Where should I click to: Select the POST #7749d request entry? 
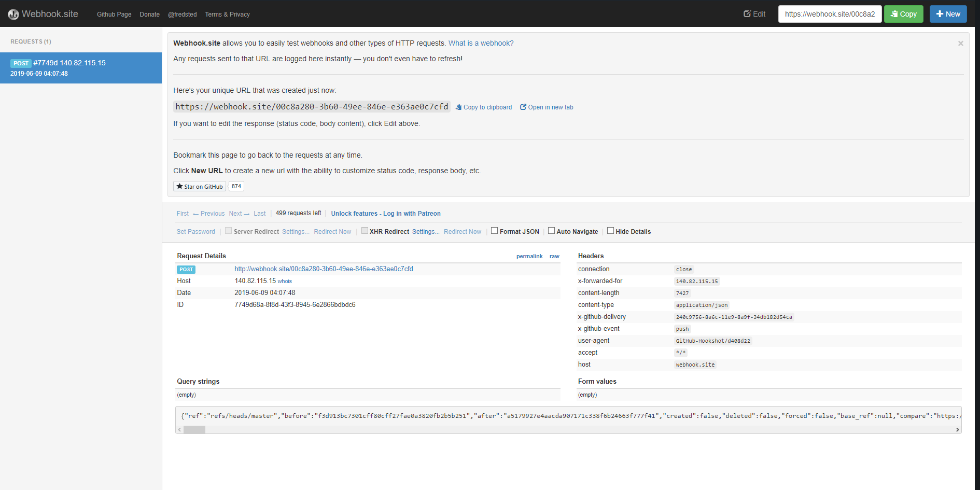(81, 68)
